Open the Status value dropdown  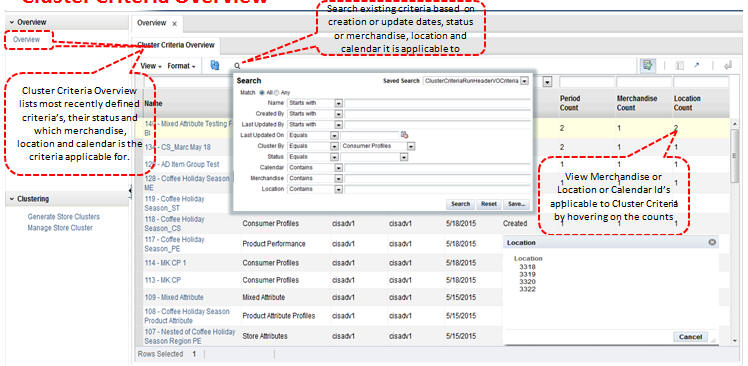(404, 157)
